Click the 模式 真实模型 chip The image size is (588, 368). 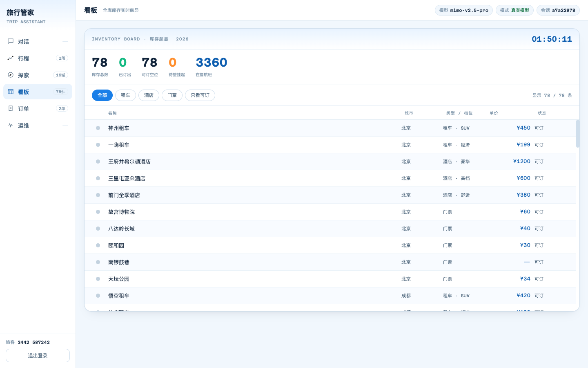pyautogui.click(x=514, y=10)
